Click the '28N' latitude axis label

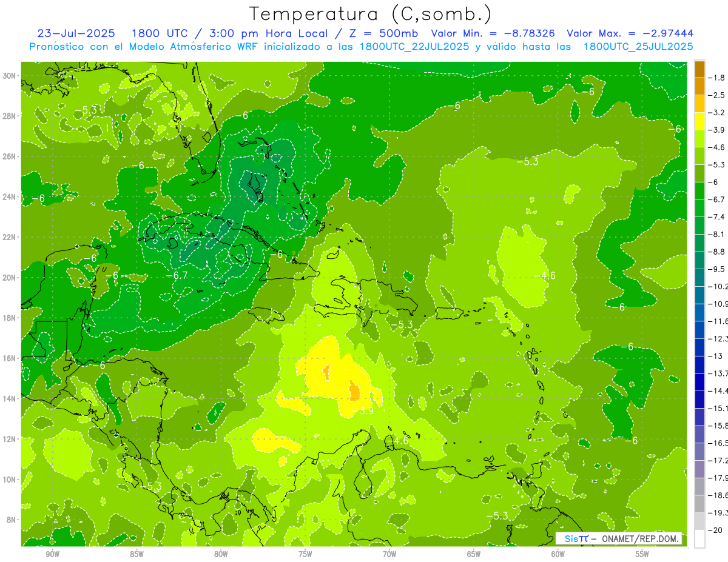9,116
